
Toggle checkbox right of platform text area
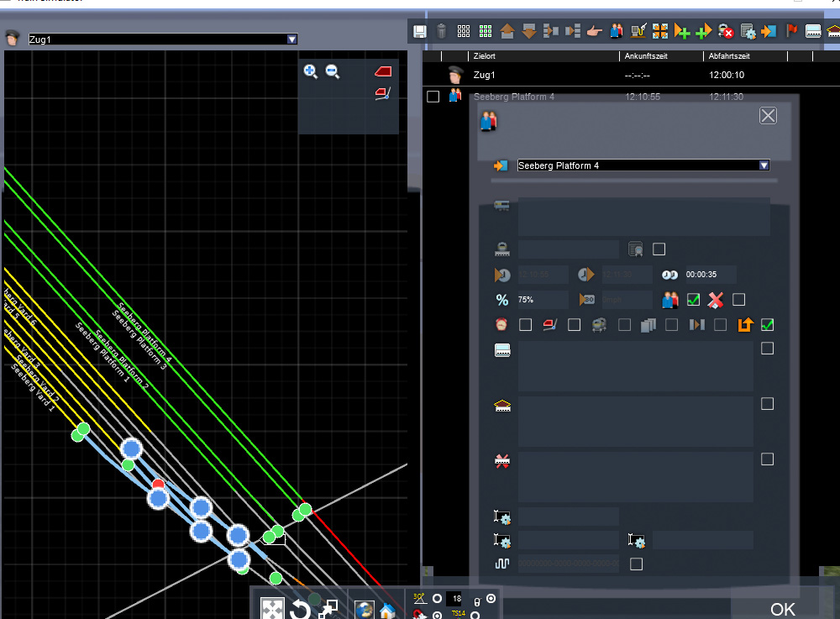(767, 349)
